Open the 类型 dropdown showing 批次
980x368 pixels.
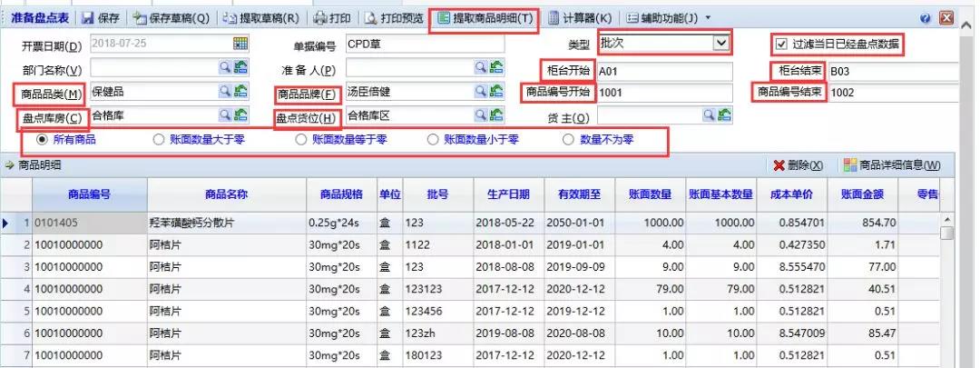point(720,43)
